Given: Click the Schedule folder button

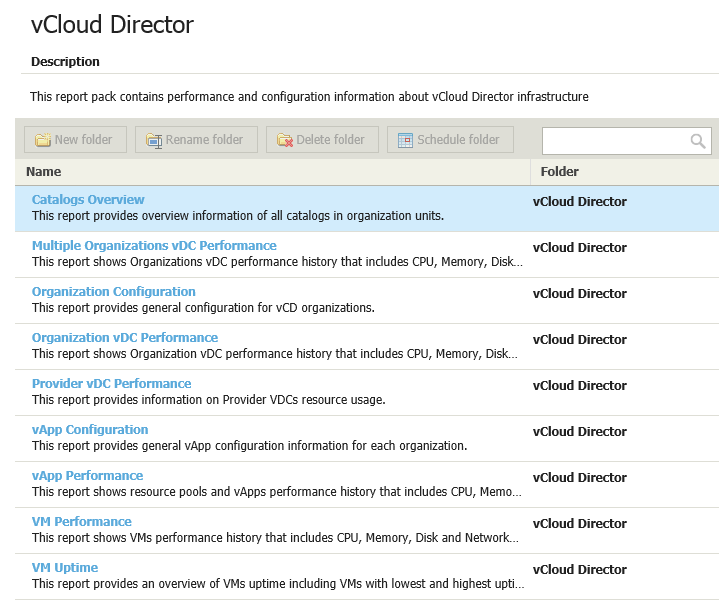Looking at the screenshot, I should 450,139.
